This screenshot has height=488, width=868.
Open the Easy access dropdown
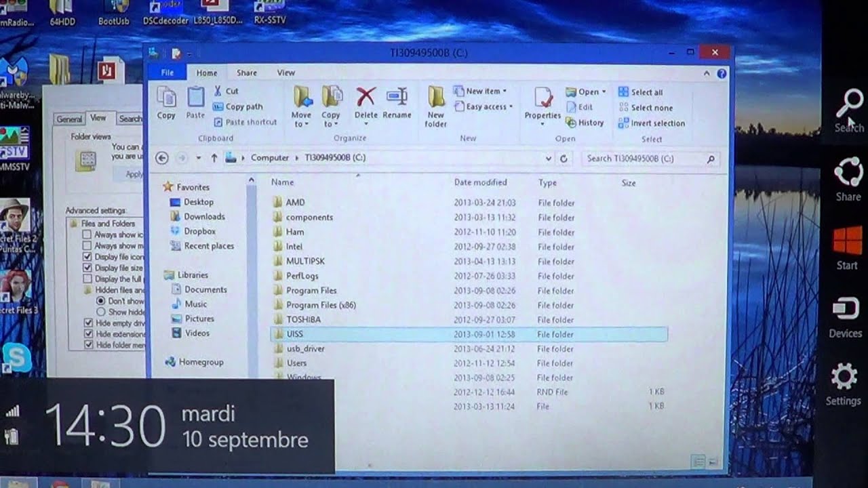[484, 106]
